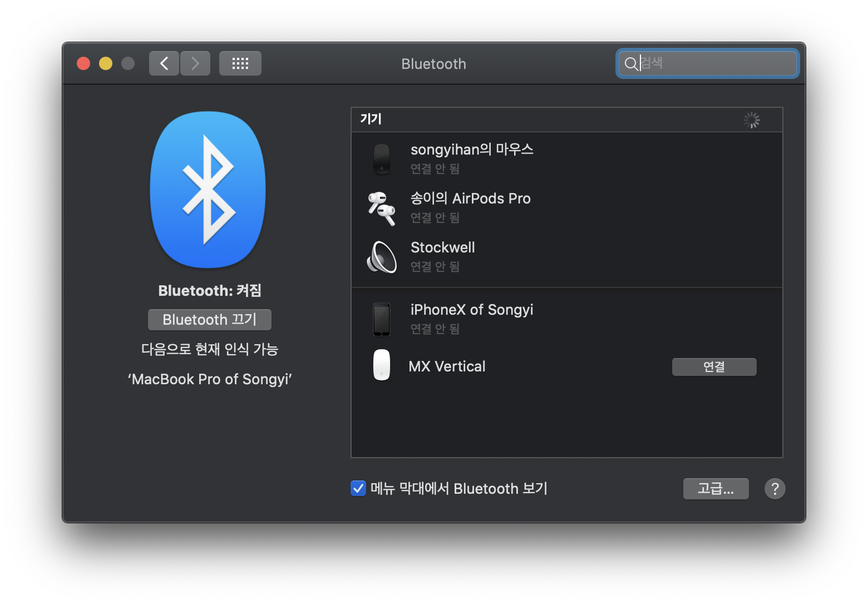Select the MX Vertical device name

(447, 366)
